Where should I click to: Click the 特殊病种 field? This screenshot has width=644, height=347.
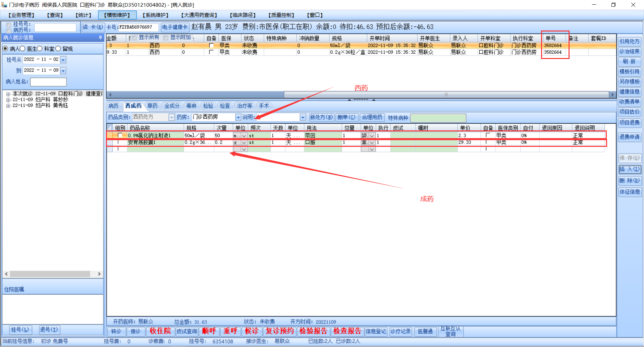point(438,118)
